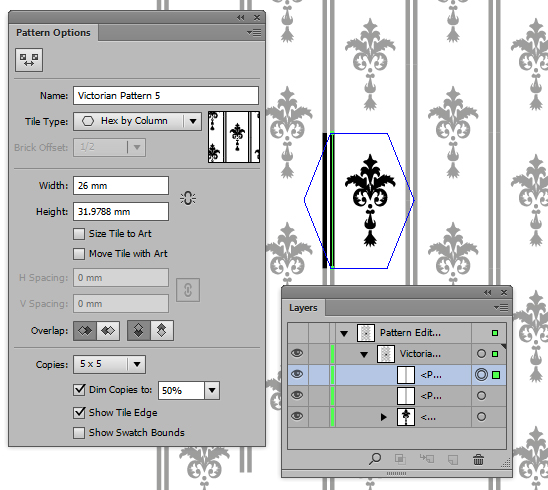Enable Size Tile to Art
The width and height of the screenshot is (548, 490).
point(79,234)
